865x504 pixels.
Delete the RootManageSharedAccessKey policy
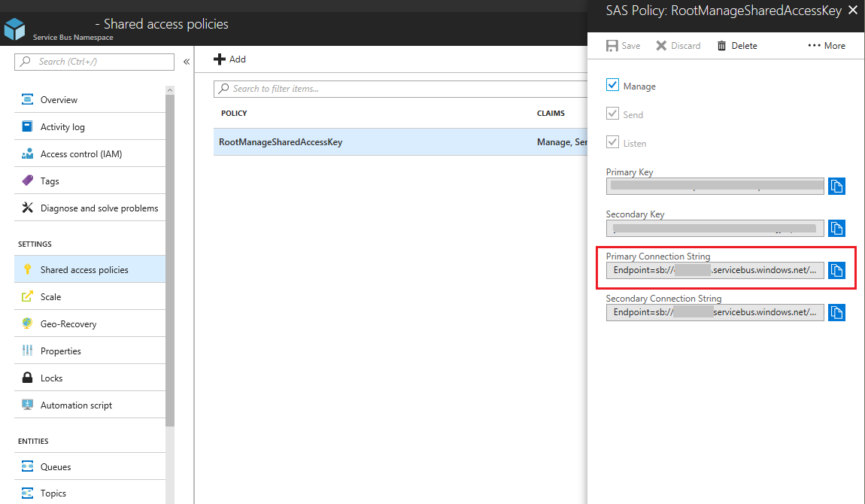point(737,46)
